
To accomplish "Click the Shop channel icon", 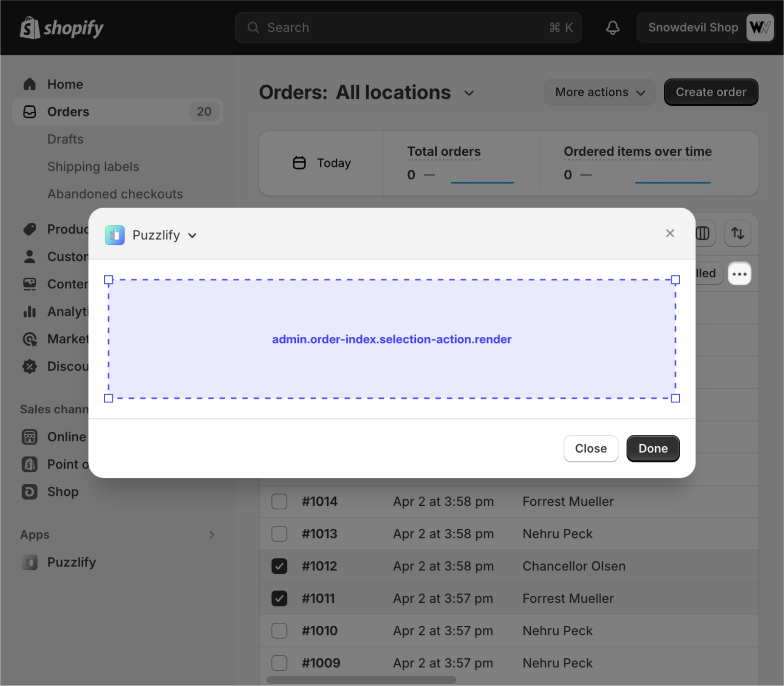I will click(x=30, y=492).
